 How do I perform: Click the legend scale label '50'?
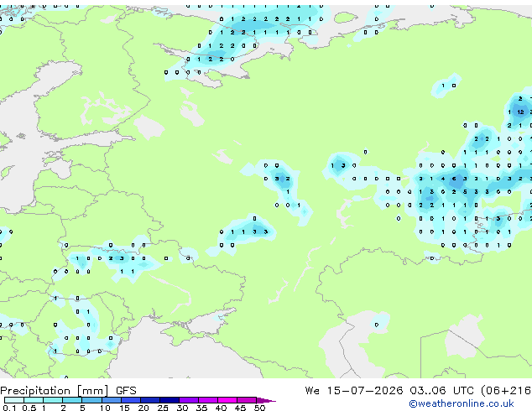pos(260,408)
